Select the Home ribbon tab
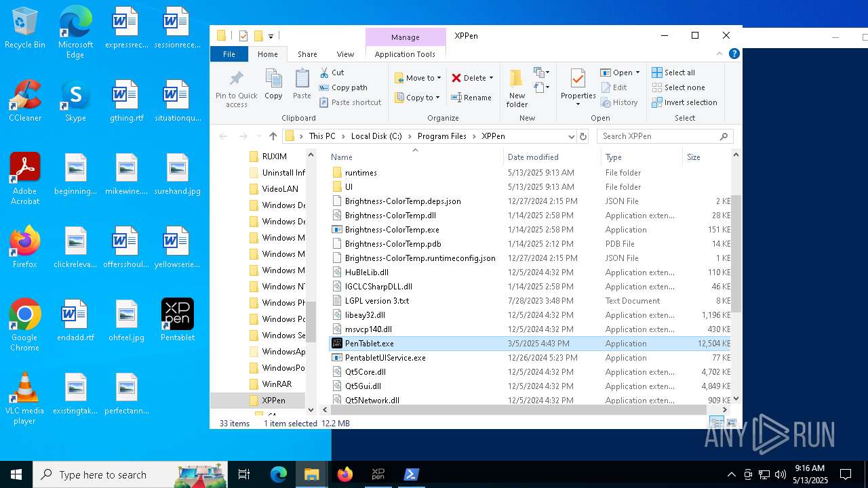This screenshot has height=488, width=868. 267,54
